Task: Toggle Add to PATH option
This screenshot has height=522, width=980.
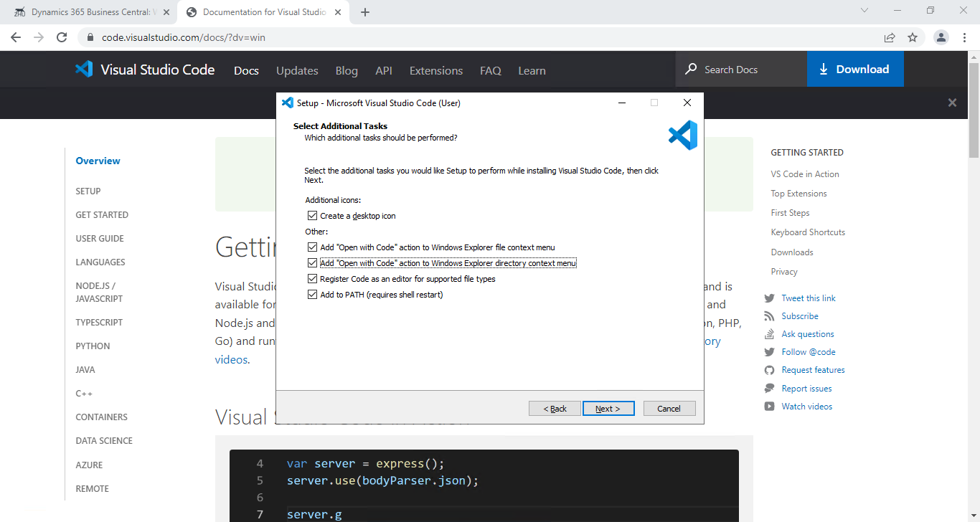Action: (x=312, y=294)
